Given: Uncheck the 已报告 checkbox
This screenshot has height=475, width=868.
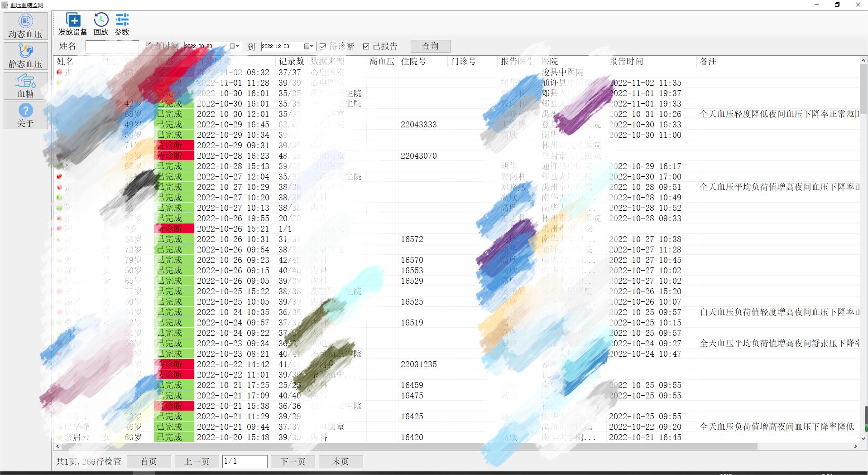Looking at the screenshot, I should point(366,46).
